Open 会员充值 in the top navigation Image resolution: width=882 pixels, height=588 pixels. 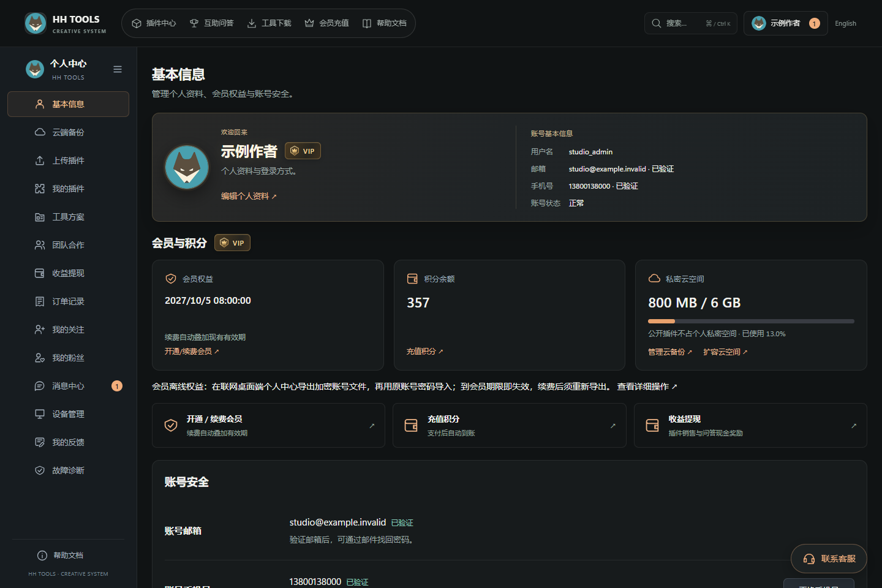pyautogui.click(x=326, y=23)
